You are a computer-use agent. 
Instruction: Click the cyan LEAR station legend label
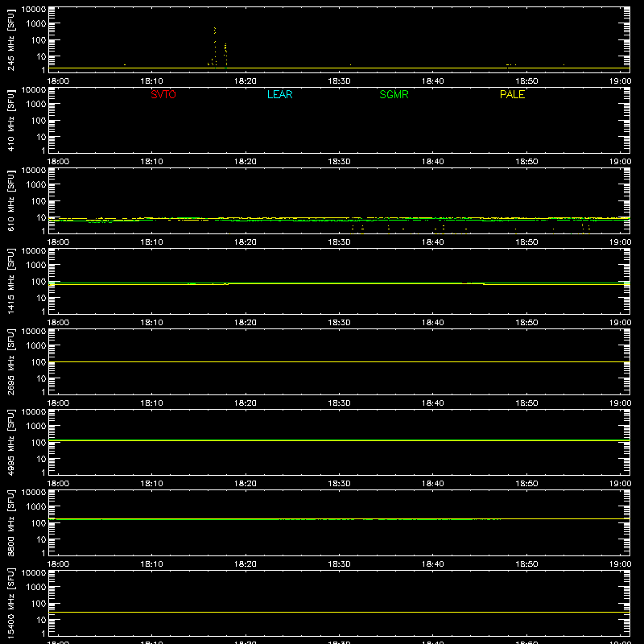coord(279,94)
